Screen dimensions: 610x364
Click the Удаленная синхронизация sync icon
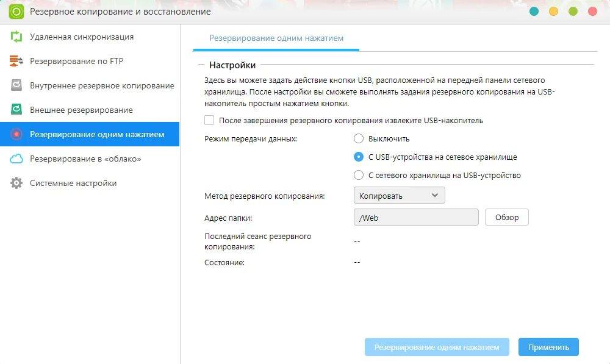click(16, 37)
